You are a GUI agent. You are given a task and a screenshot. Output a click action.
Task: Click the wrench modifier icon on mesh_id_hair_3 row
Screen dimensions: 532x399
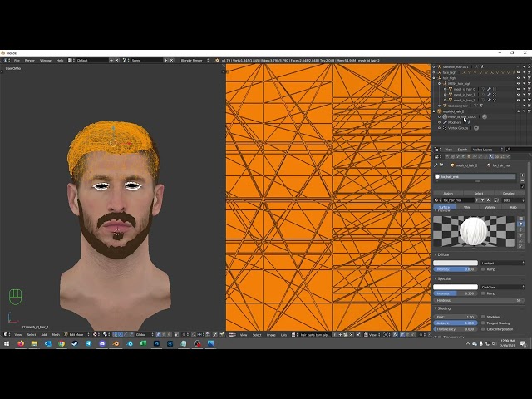point(489,100)
